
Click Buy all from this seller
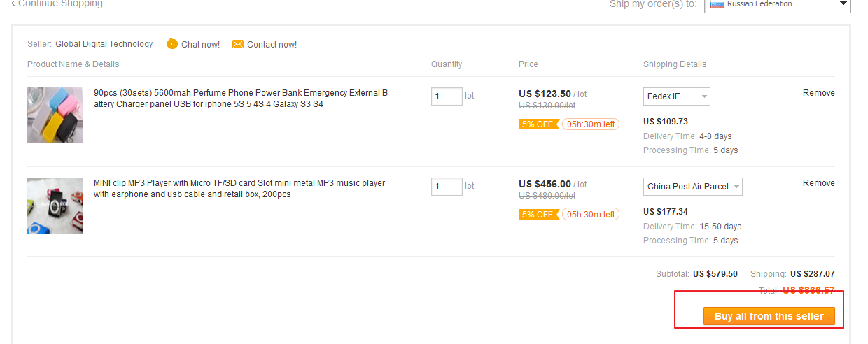point(769,316)
